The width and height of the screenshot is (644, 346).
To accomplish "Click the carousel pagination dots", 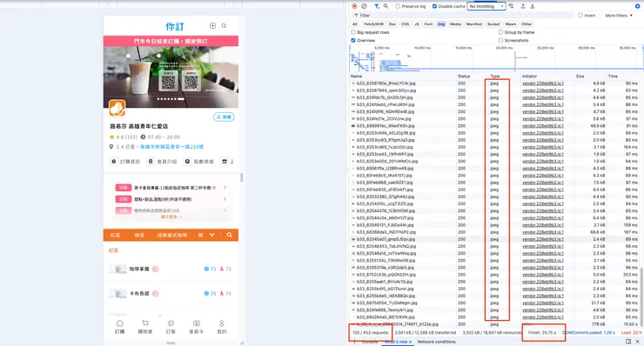I will point(171,99).
